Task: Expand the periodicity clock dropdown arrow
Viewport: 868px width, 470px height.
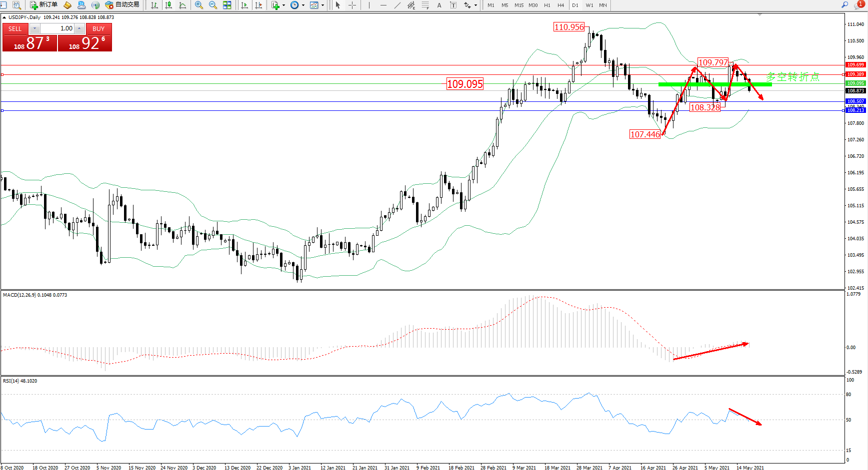Action: (303, 5)
